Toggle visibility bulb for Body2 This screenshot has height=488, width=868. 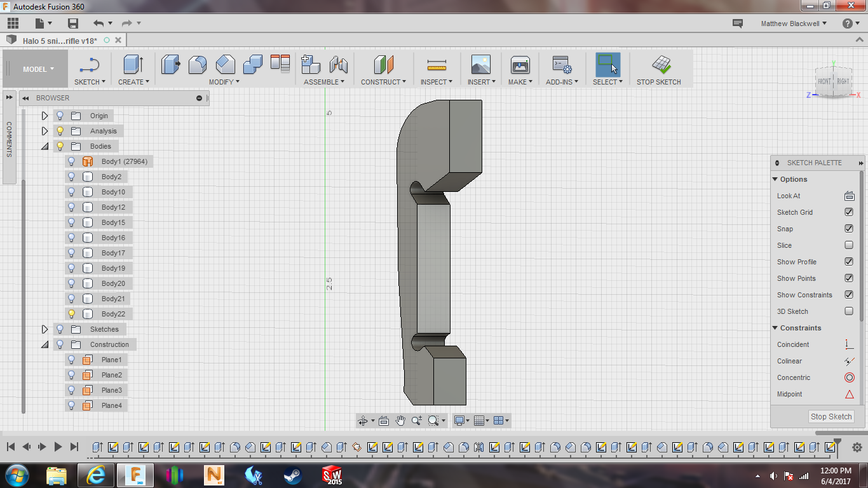(x=71, y=177)
